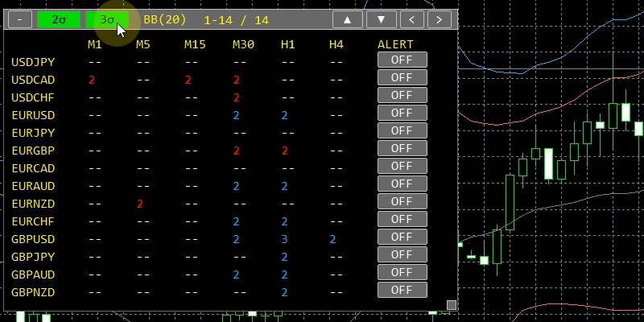Open EURUSD H1 blue 2 signal
The height and width of the screenshot is (322, 644).
285,115
